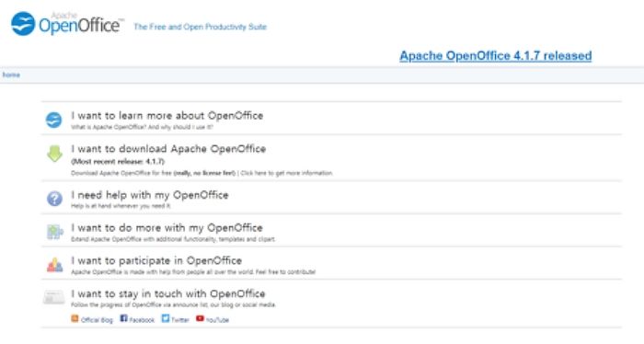Screen dimensions: 644x344
Task: Open the Facebook text link
Action: click(142, 320)
